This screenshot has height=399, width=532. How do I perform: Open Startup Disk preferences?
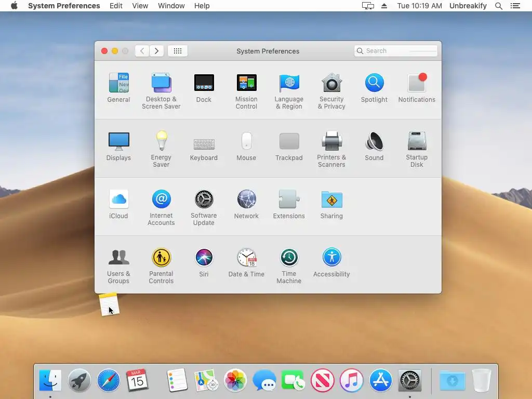(x=417, y=149)
